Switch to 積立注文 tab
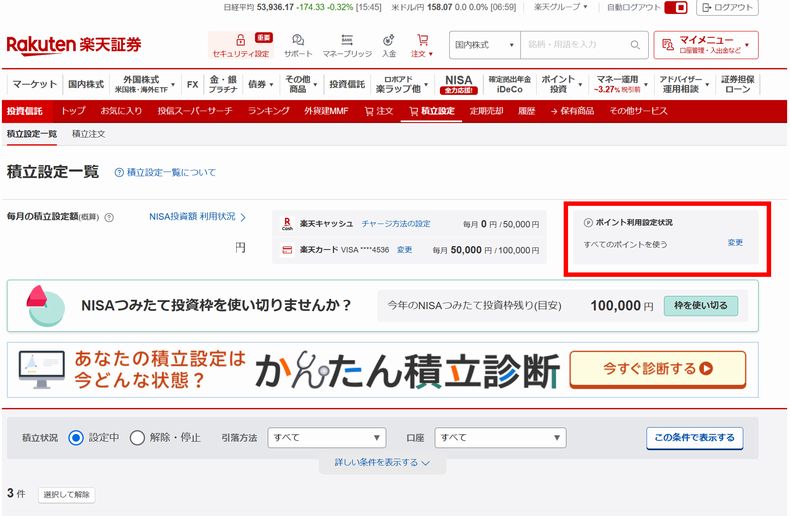Image resolution: width=790 pixels, height=516 pixels. coord(89,134)
